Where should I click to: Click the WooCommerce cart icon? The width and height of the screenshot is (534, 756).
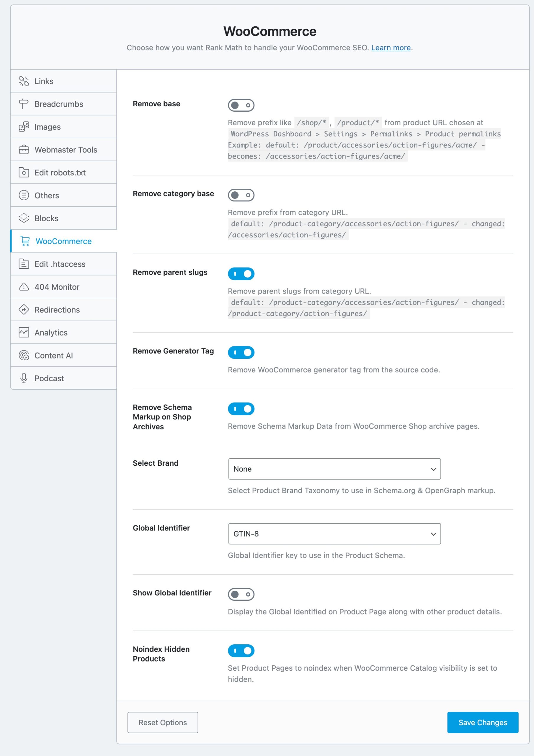(x=25, y=241)
